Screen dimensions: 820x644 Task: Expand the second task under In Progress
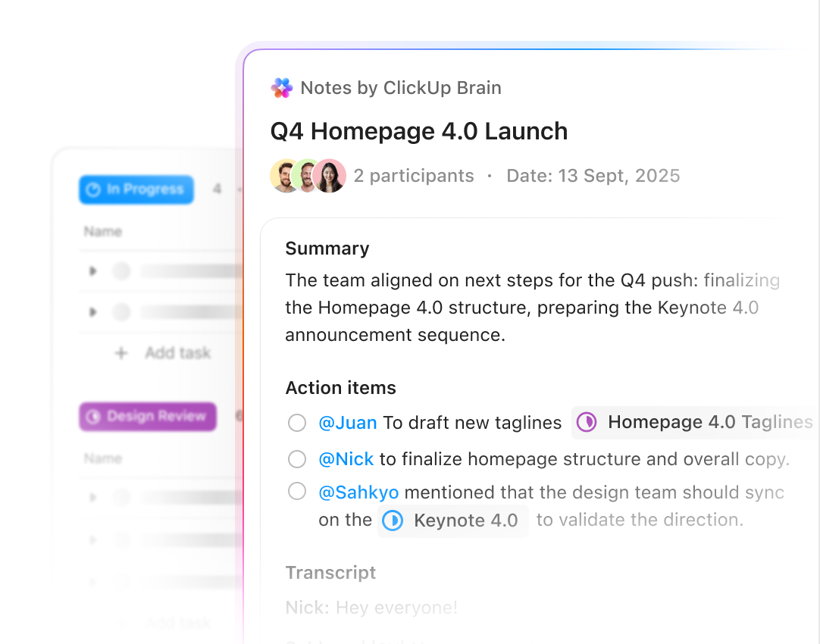click(92, 311)
